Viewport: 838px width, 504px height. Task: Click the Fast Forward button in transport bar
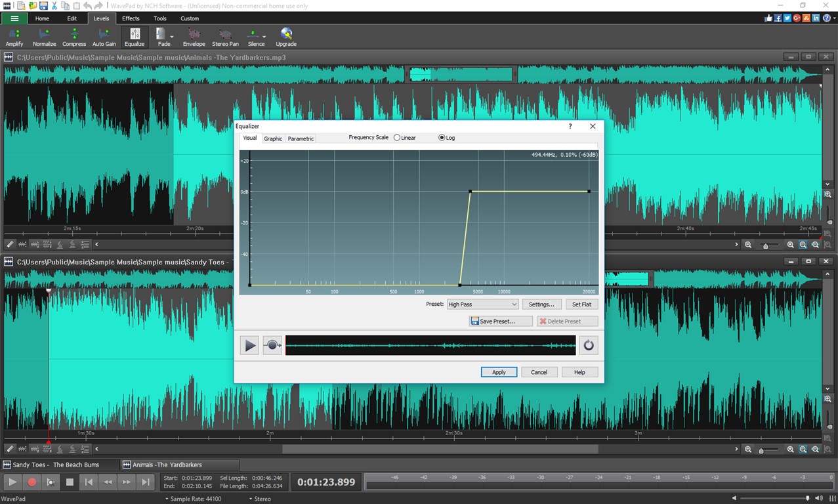[x=127, y=482]
